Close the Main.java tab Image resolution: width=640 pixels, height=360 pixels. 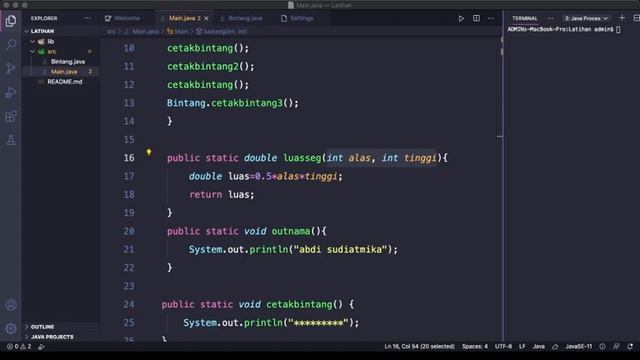pos(206,18)
